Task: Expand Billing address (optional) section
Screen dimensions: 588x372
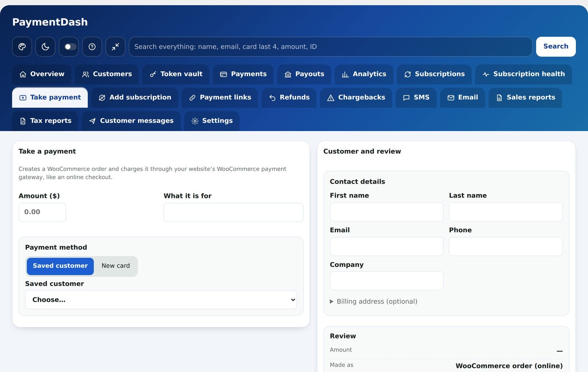Action: pos(374,301)
